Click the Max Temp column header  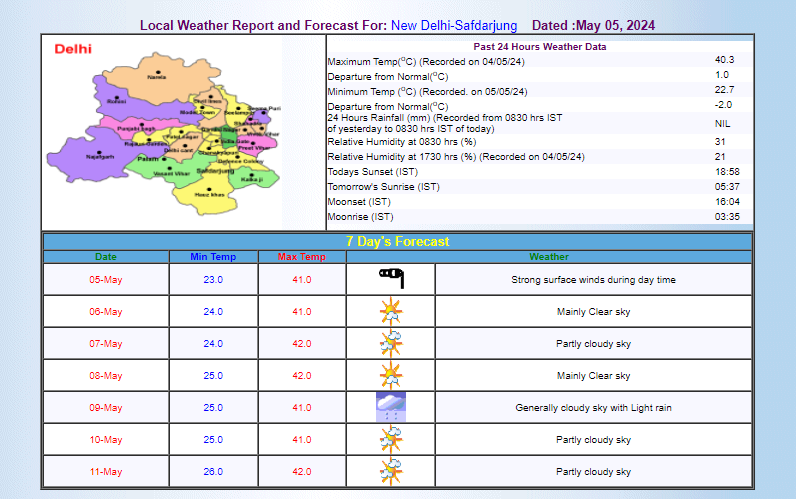click(x=302, y=257)
